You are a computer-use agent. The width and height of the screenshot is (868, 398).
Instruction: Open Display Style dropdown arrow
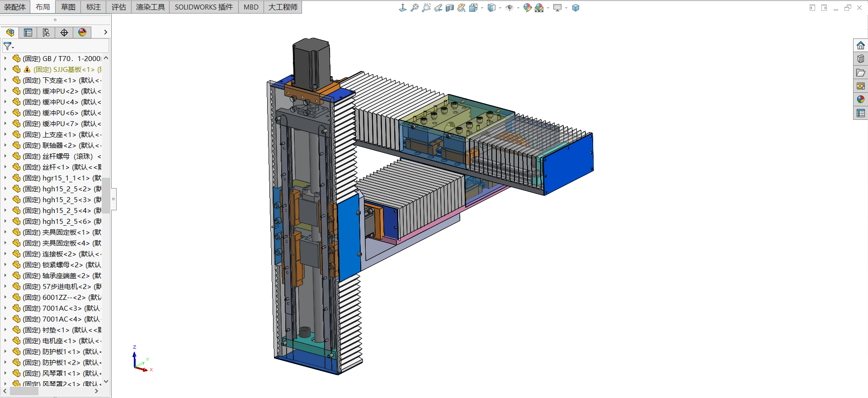click(x=500, y=8)
